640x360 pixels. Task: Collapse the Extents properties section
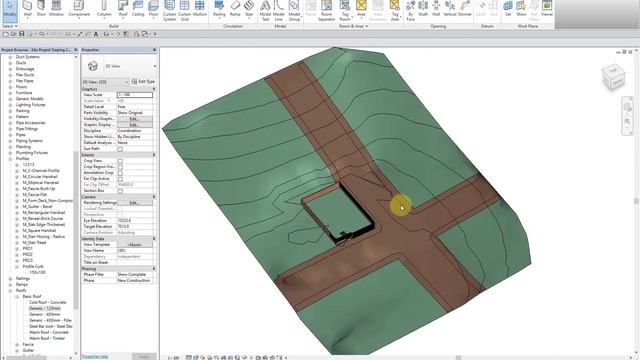[154, 155]
